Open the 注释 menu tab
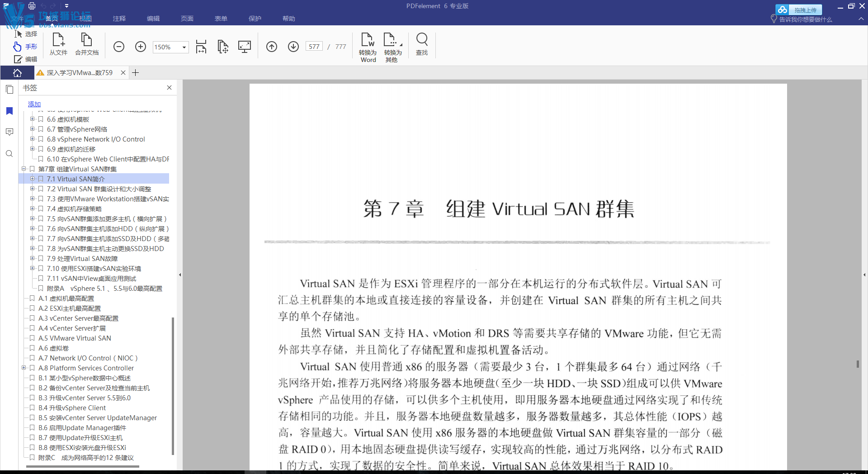This screenshot has width=868, height=474. coord(119,19)
